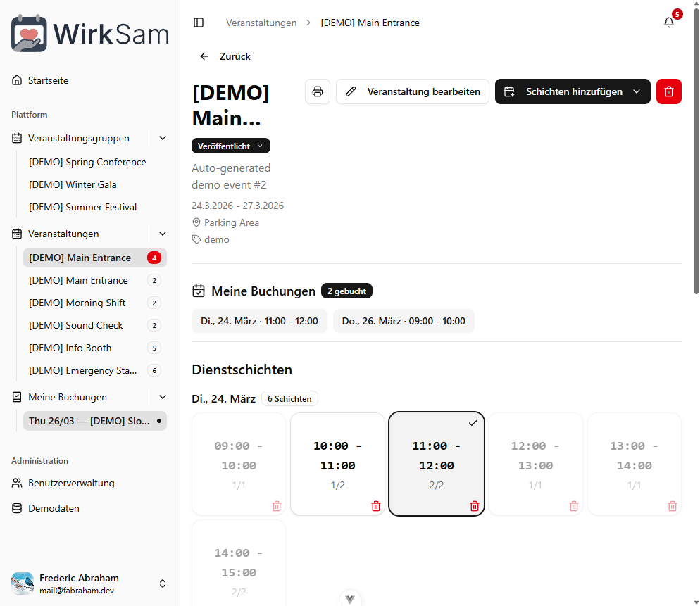Screen dimensions: 700x606
Task: Delete the 13:00 - 14:00 shift
Action: (673, 506)
